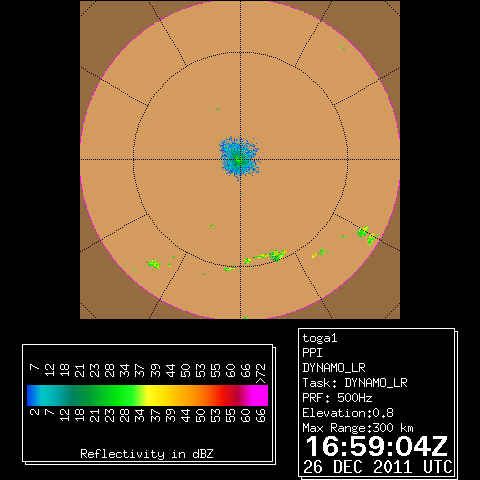Screen dimensions: 480x480
Task: Select the 'PPI' scan type label
Action: [312, 353]
